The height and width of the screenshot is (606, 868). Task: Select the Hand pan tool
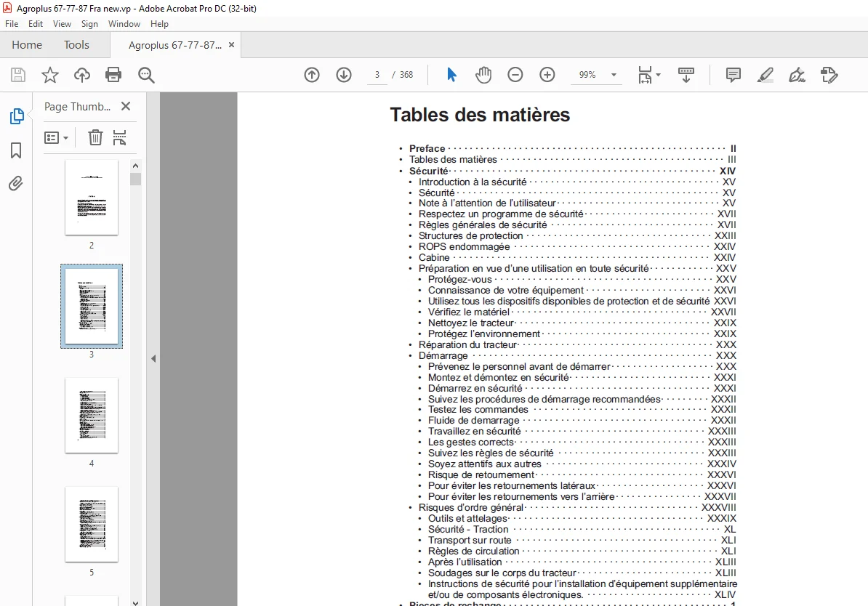[x=483, y=75]
